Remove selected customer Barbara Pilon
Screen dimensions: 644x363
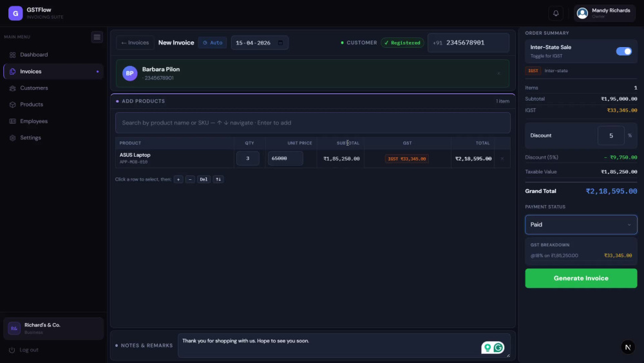(498, 74)
